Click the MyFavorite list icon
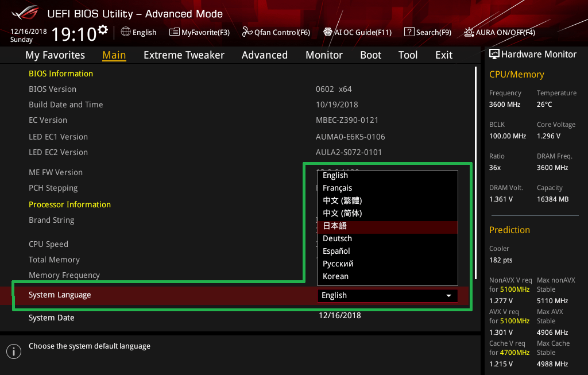 (175, 32)
